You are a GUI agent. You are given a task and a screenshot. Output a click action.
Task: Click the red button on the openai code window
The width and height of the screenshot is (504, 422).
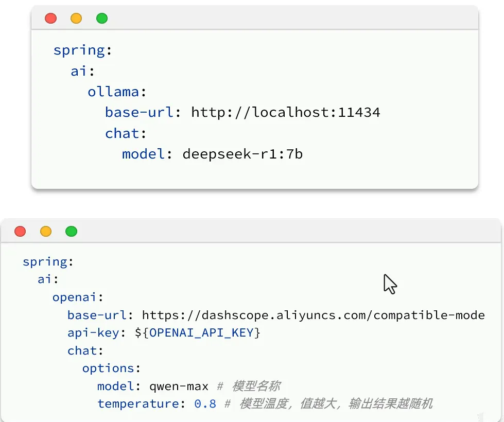[20, 231]
